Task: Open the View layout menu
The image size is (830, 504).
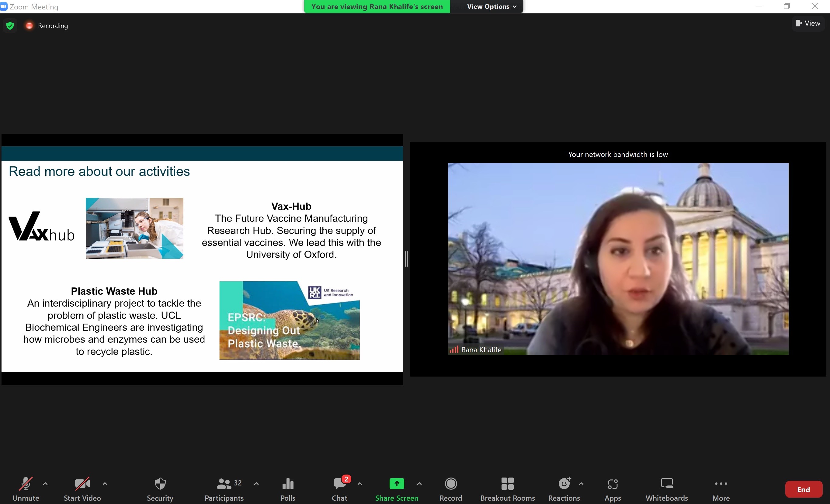Action: pyautogui.click(x=808, y=23)
